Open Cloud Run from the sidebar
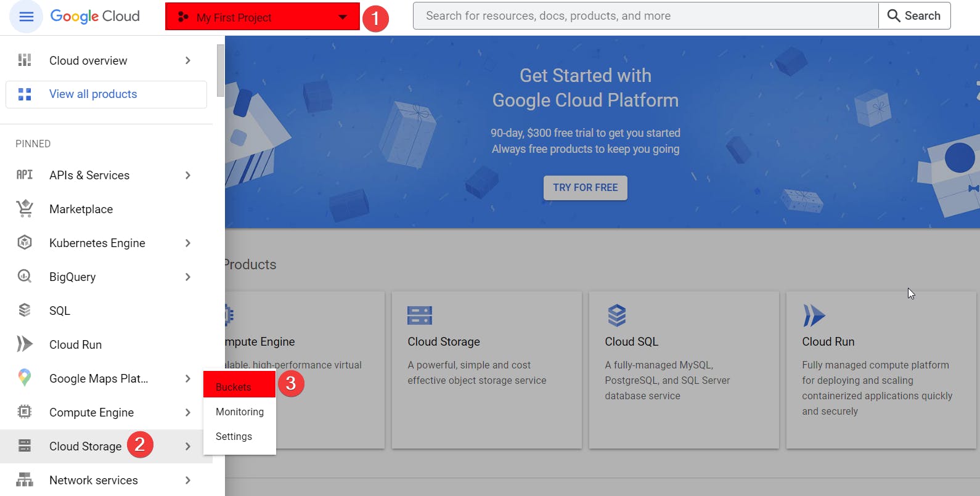980x496 pixels. pos(106,344)
